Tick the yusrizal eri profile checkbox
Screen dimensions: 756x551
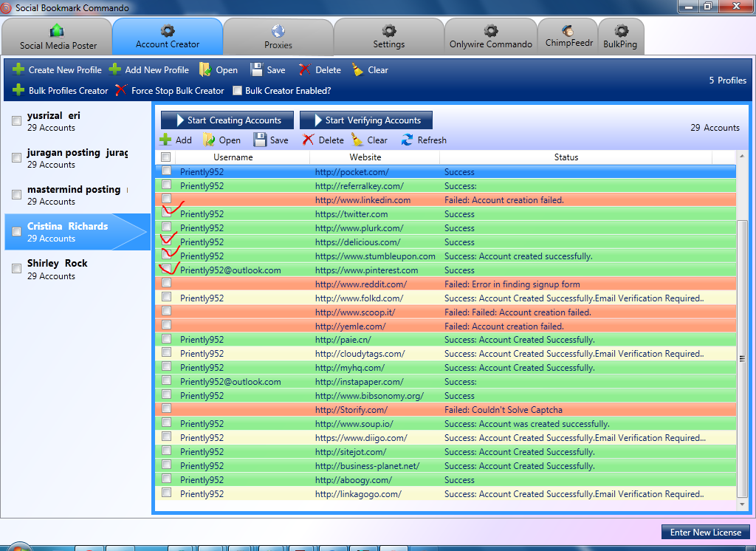coord(17,120)
